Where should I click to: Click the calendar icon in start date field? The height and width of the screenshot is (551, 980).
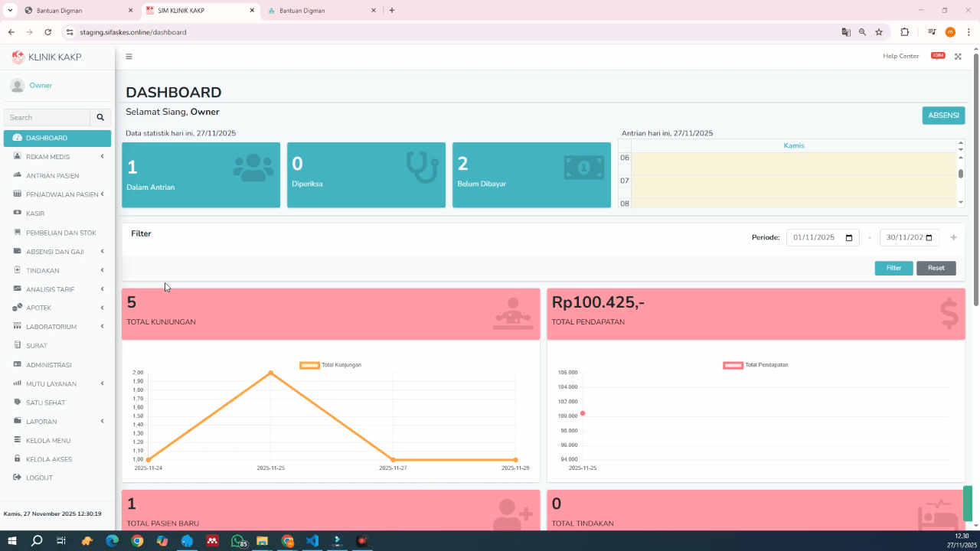849,238
